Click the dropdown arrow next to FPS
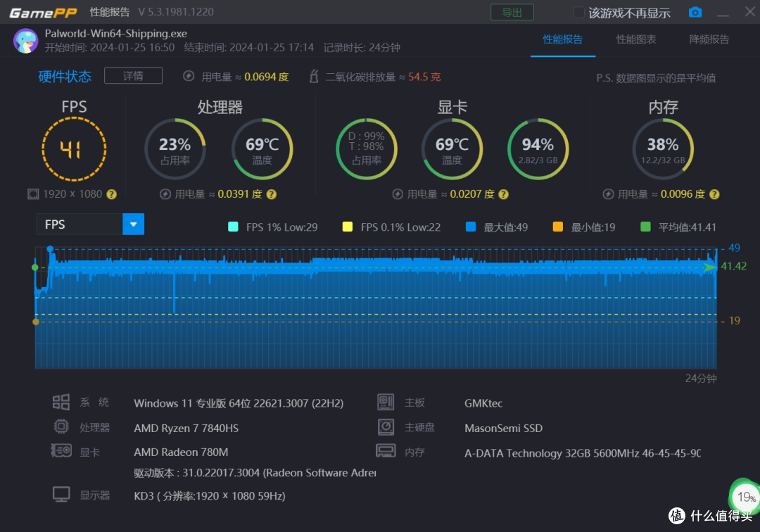Image resolution: width=760 pixels, height=532 pixels. (x=133, y=224)
